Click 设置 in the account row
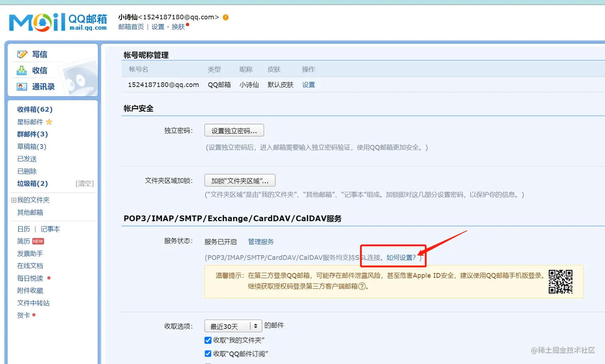605x364 pixels. (x=309, y=85)
